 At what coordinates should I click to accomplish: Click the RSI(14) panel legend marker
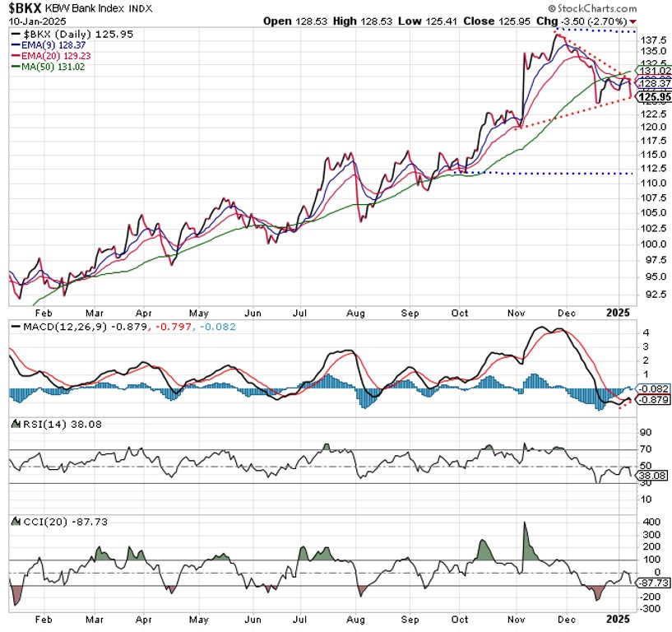tap(18, 423)
